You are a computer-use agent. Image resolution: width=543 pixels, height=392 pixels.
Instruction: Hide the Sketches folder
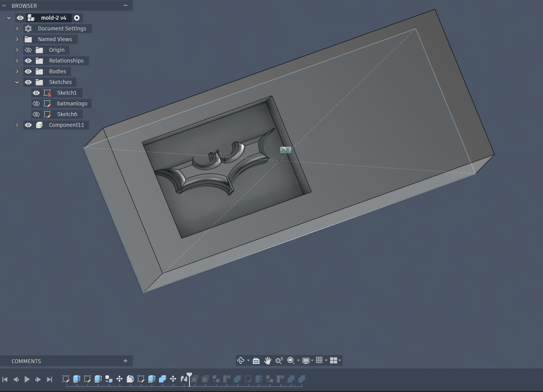tap(28, 82)
